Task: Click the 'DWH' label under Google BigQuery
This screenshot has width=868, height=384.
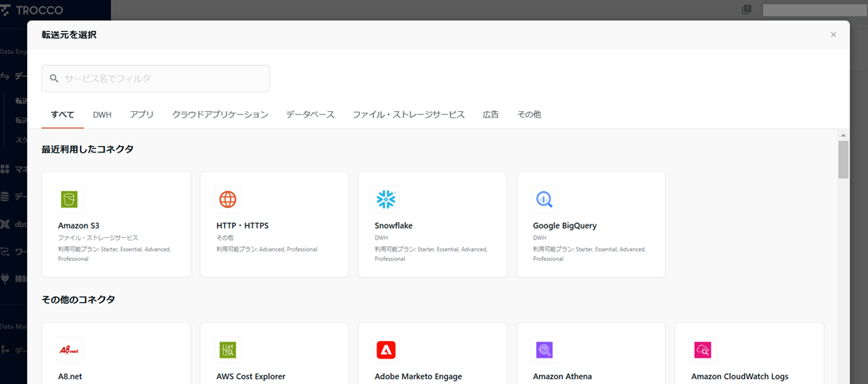Action: [x=540, y=238]
